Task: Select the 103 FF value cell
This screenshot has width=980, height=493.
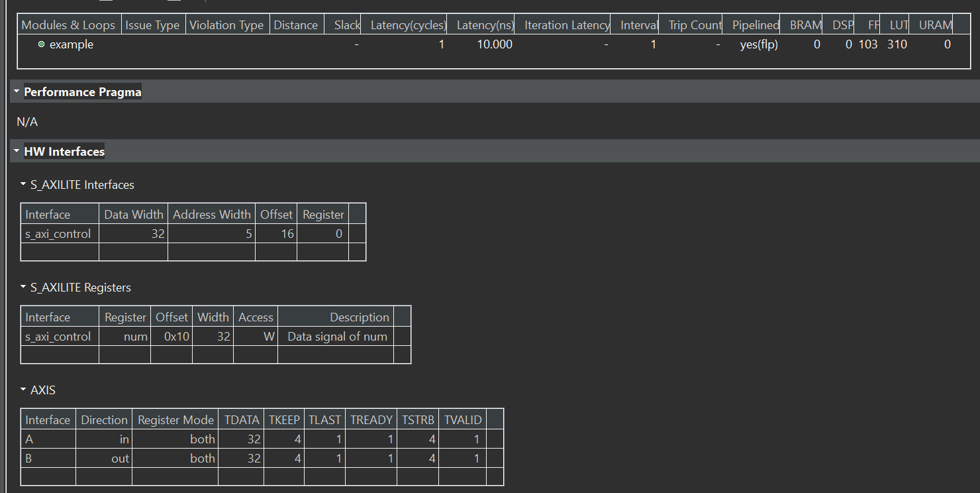Action: (867, 44)
